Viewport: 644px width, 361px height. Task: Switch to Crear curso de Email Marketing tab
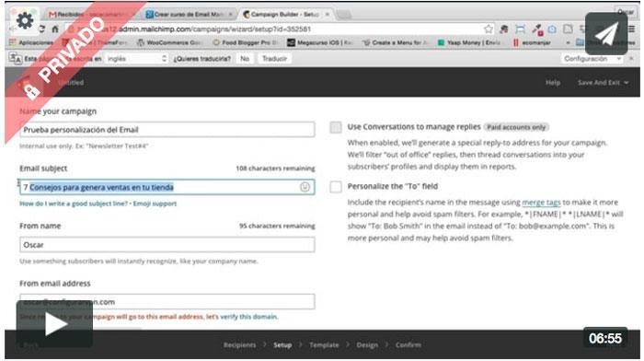pyautogui.click(x=188, y=15)
